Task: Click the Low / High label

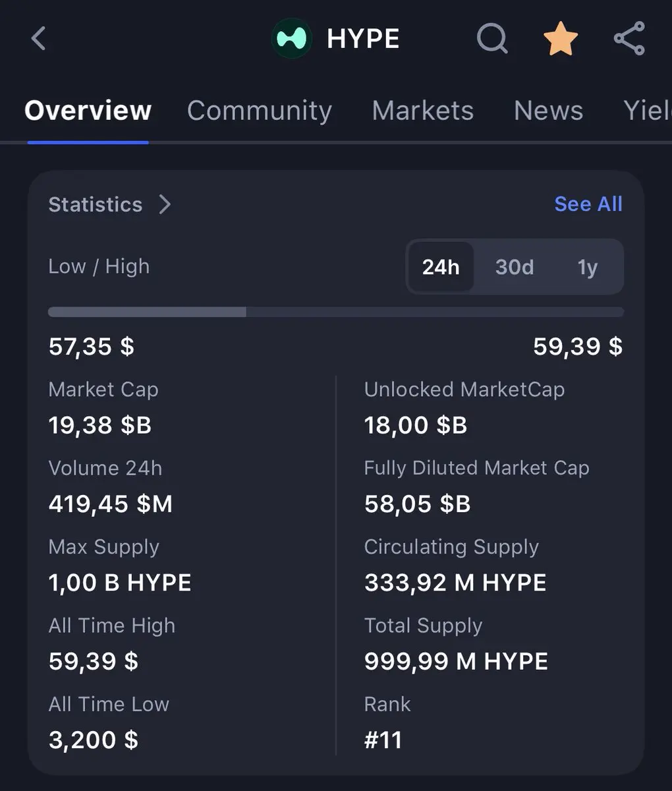Action: coord(99,266)
